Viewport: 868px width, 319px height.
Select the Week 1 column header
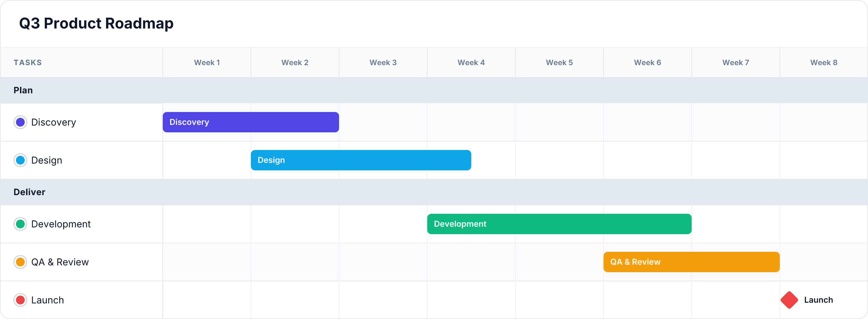coord(207,62)
